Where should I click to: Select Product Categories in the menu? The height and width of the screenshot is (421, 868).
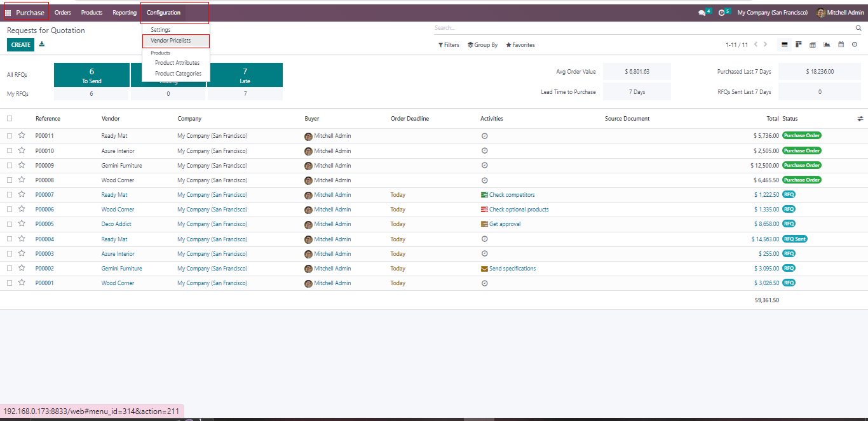click(x=178, y=74)
